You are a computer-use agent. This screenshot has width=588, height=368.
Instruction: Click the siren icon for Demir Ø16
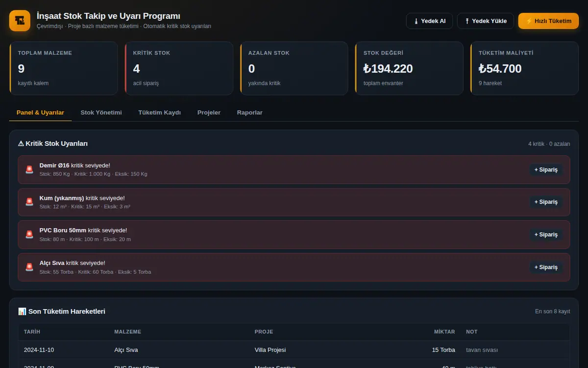coord(29,170)
